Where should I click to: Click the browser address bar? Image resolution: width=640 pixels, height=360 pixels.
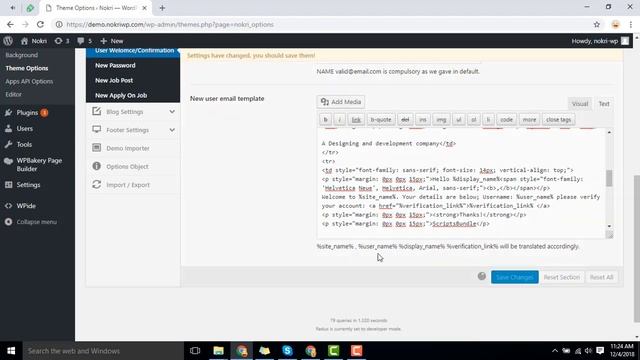pos(327,24)
